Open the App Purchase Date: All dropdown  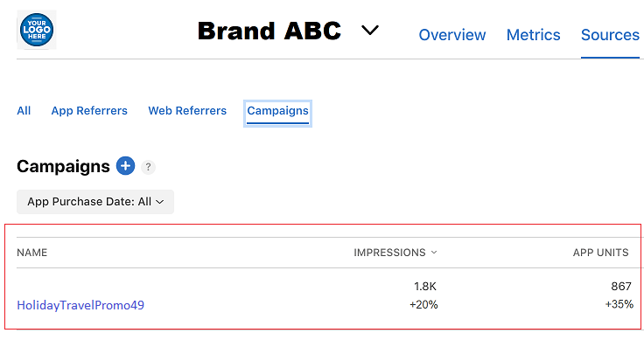coord(95,202)
